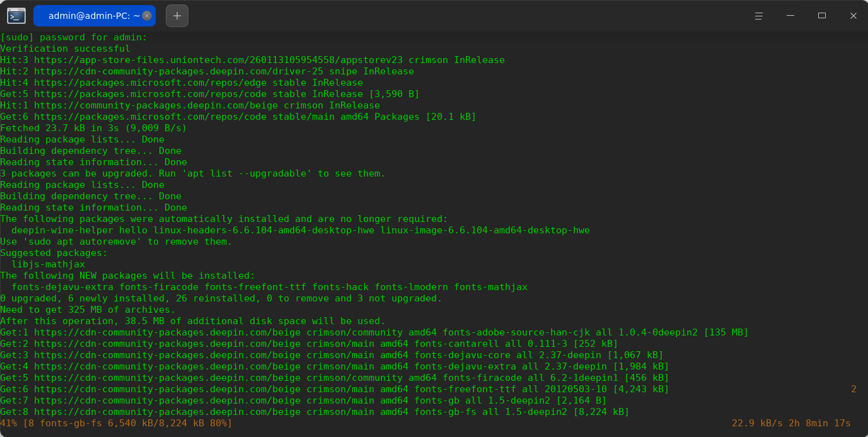Click the "41% [8 fonts-gb-fs" progress status
The image size is (868, 437).
[x=116, y=423]
